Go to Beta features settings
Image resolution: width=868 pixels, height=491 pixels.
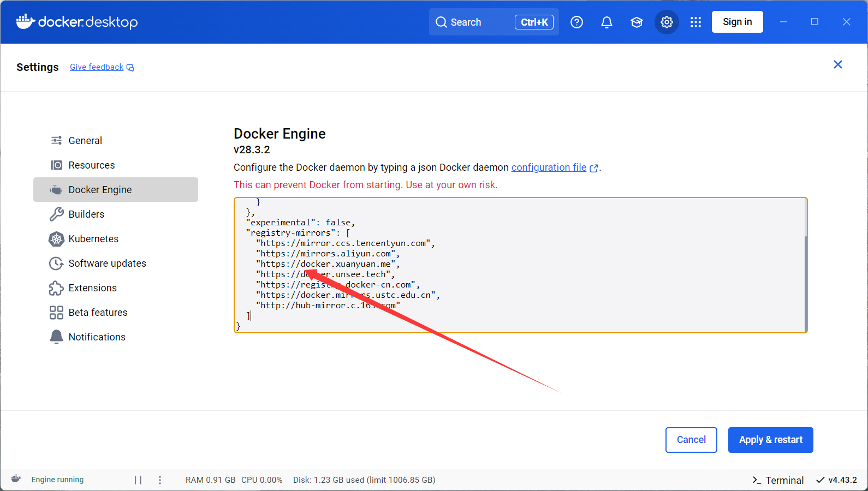pos(116,313)
